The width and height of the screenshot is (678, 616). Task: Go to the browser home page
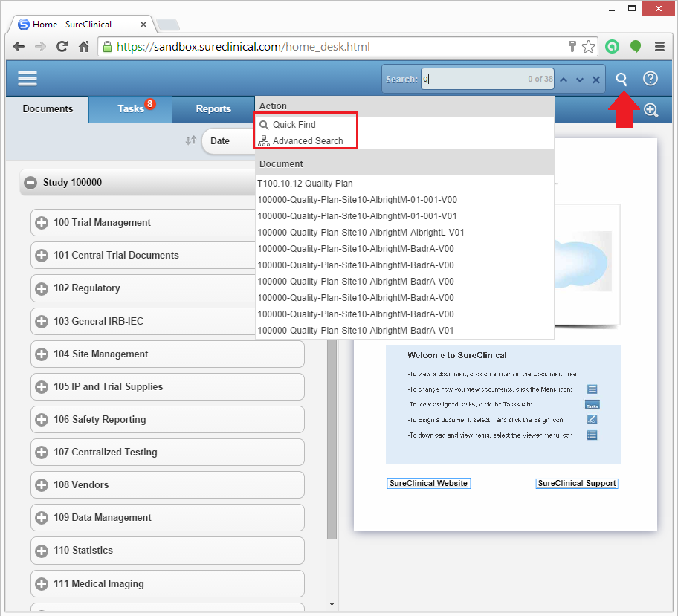click(83, 47)
